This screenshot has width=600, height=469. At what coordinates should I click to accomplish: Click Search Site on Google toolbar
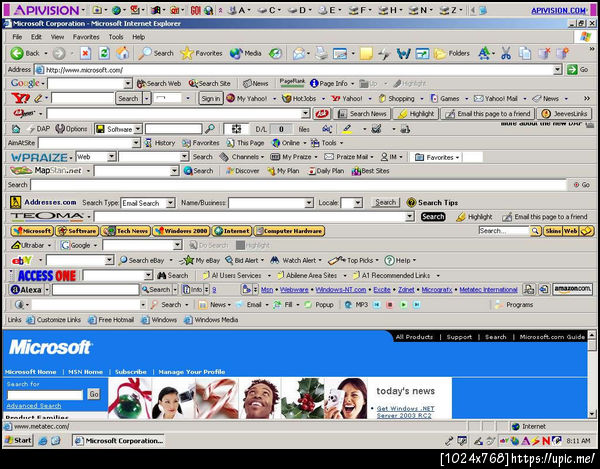pyautogui.click(x=210, y=83)
